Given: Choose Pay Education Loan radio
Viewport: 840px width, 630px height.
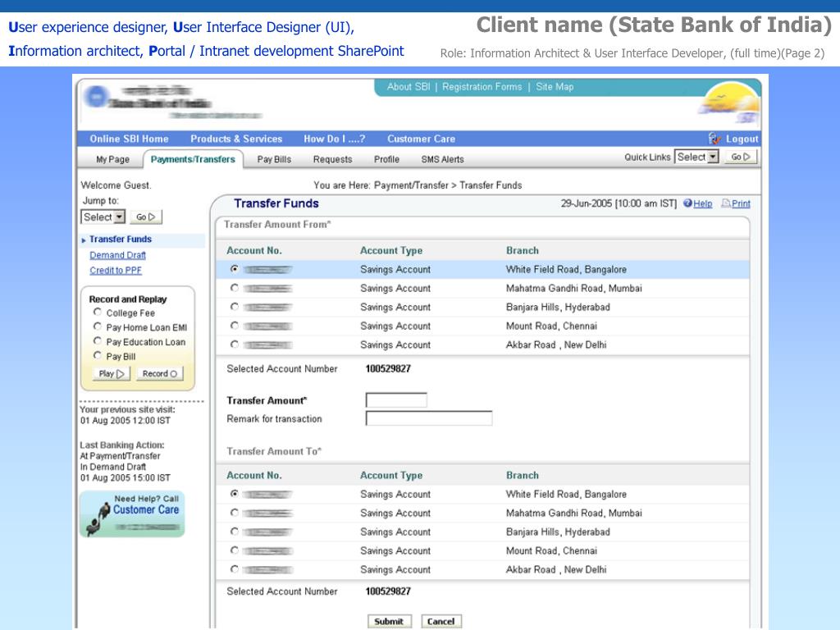Looking at the screenshot, I should pyautogui.click(x=97, y=340).
